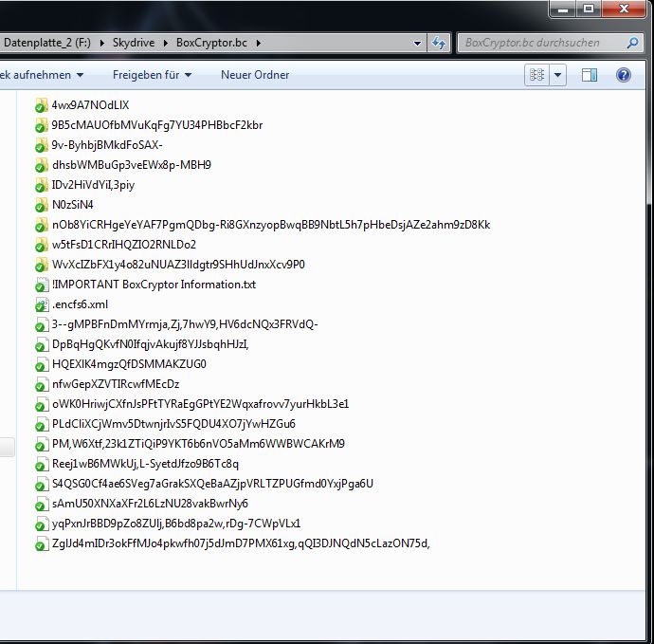Expand arrow after BoxCryptor.bc breadcrumb
654x644 pixels.
258,43
